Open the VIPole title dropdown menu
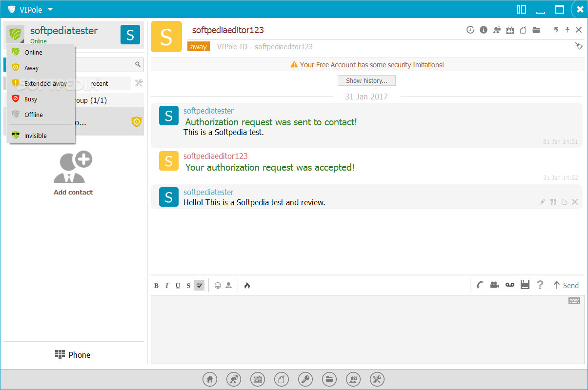Screen dimensions: 588x390 (x=30, y=9)
